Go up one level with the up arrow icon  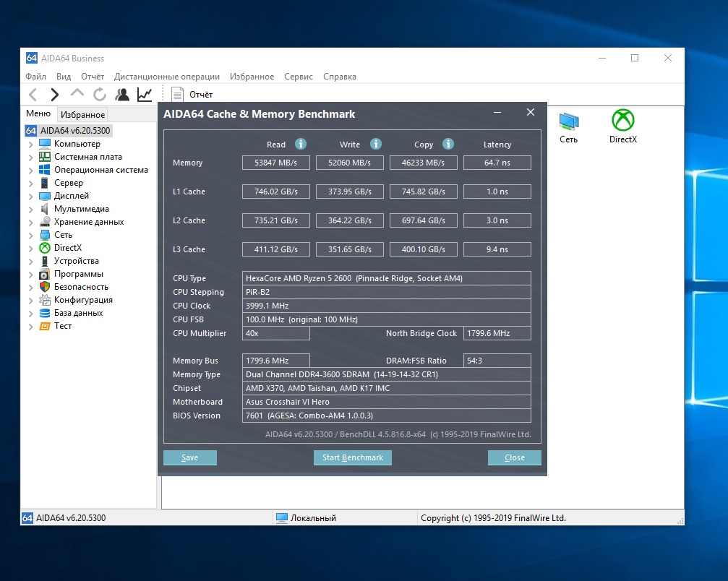pyautogui.click(x=77, y=94)
